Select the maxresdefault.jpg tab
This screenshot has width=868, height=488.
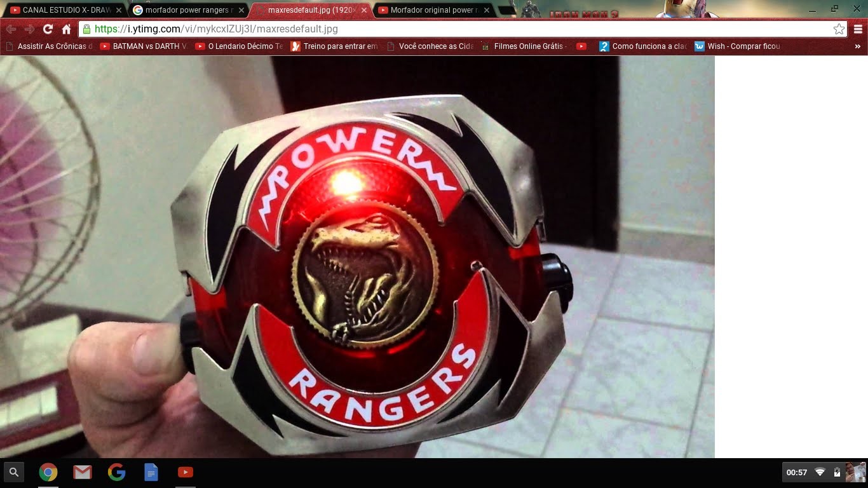pos(311,10)
